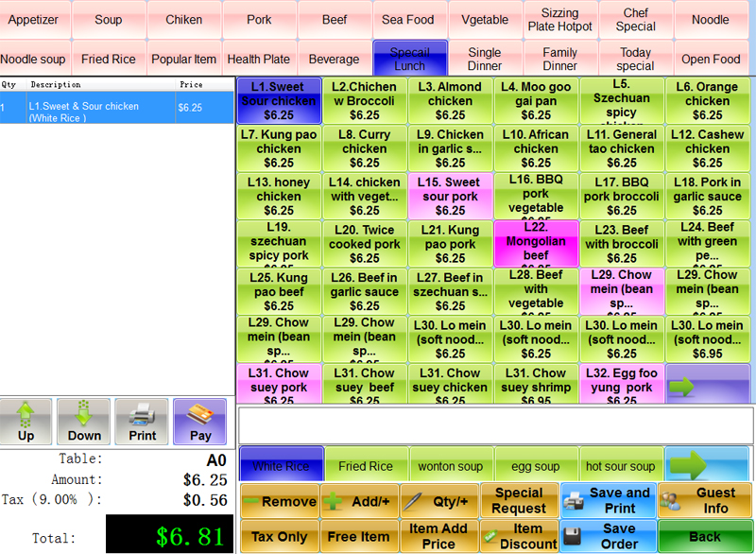Click the empty text field above side options
756x554 pixels.
pos(495,425)
